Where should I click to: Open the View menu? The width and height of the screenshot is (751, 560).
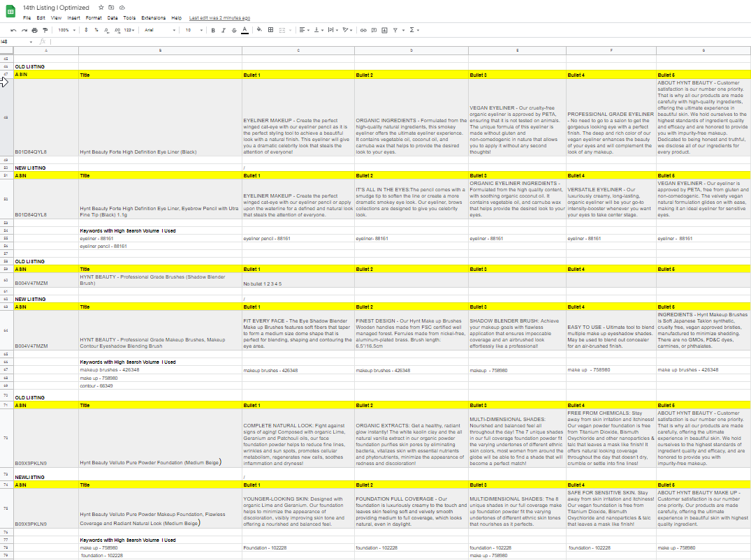pos(56,17)
